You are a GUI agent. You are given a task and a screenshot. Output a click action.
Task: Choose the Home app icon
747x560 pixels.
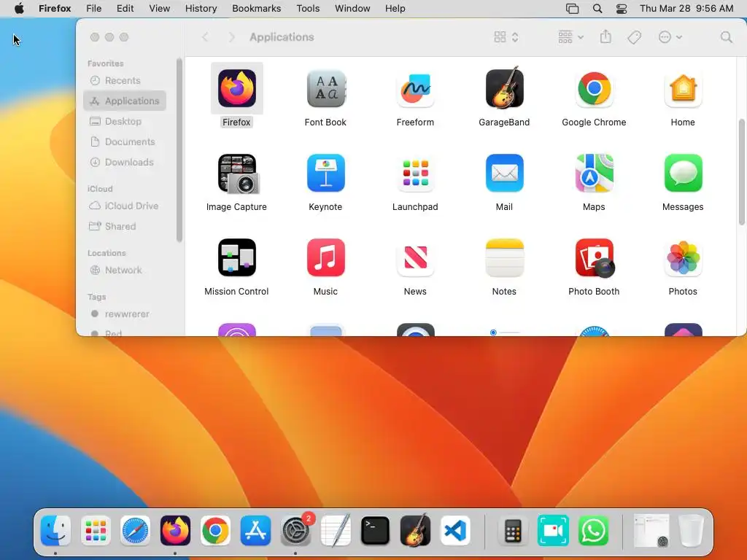point(683,88)
